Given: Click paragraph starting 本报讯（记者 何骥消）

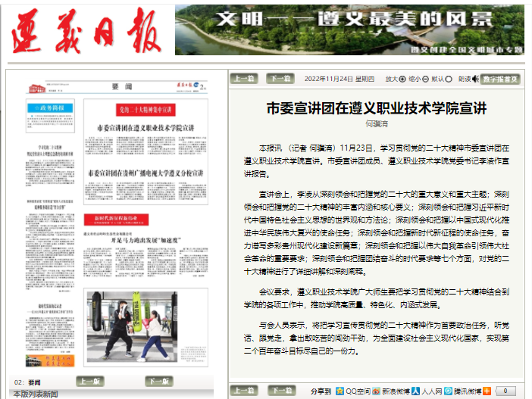Looking at the screenshot, I should 377,161.
